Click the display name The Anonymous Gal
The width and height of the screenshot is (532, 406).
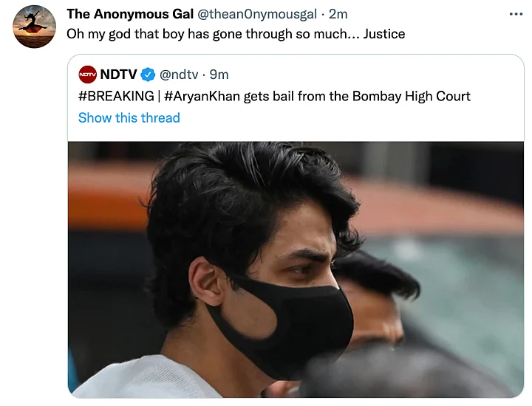(130, 14)
